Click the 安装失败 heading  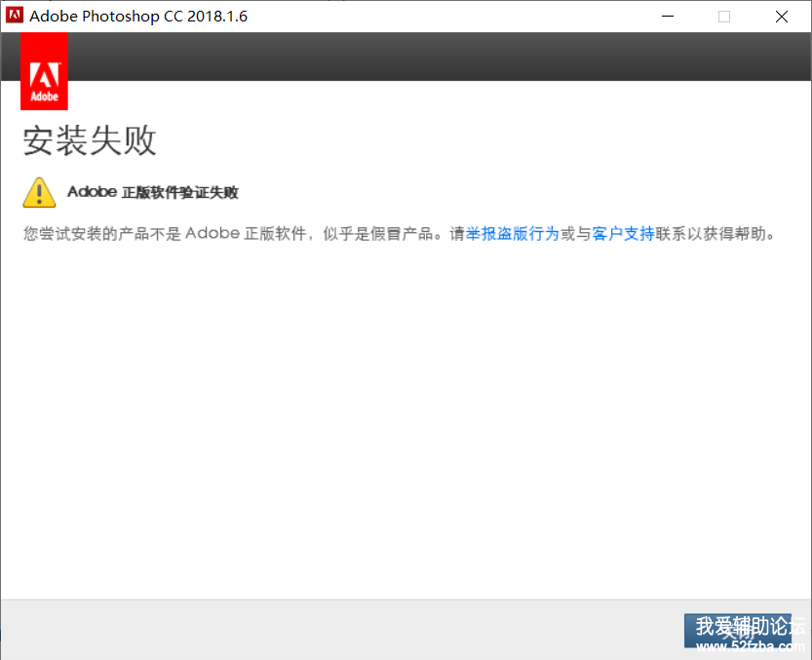pos(90,141)
